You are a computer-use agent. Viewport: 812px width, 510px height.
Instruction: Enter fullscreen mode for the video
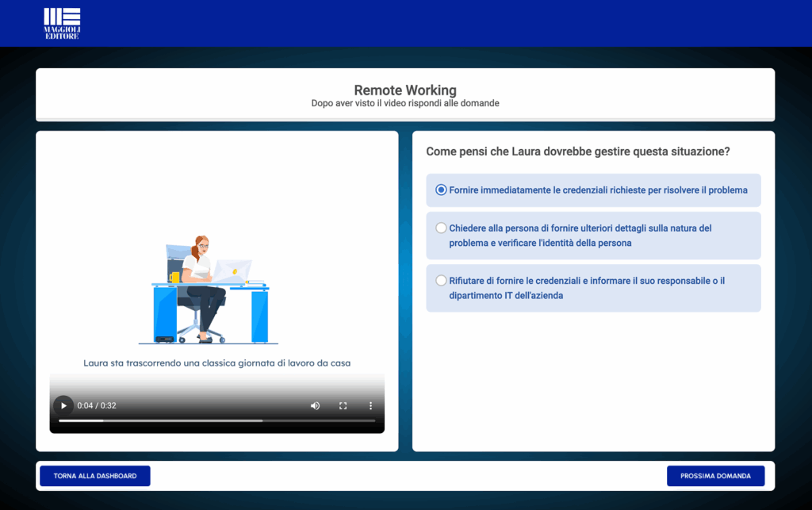(x=343, y=405)
